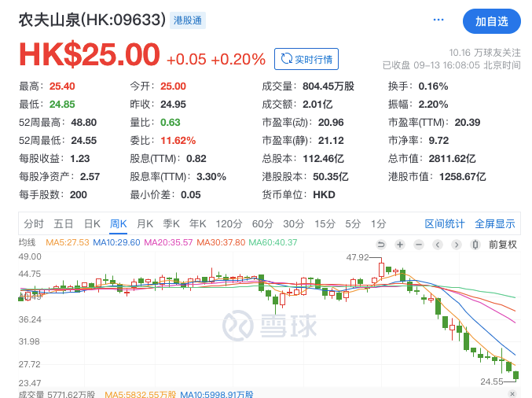
Task: Pan chart left with the left-chevron icon
Action: click(x=438, y=245)
